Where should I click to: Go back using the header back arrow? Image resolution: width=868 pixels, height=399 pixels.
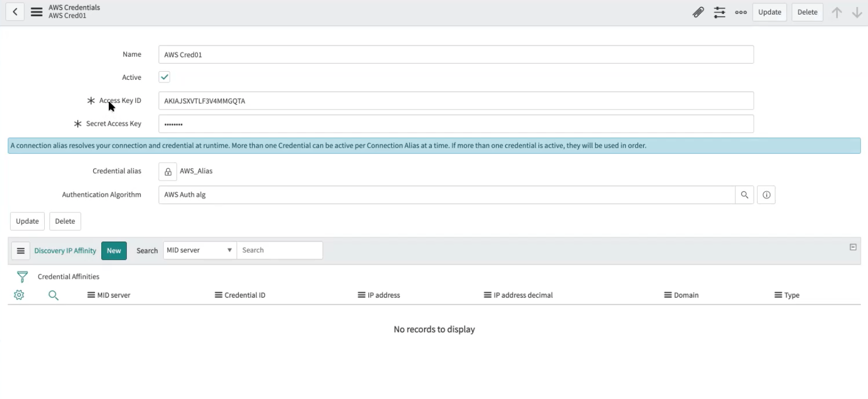click(15, 12)
